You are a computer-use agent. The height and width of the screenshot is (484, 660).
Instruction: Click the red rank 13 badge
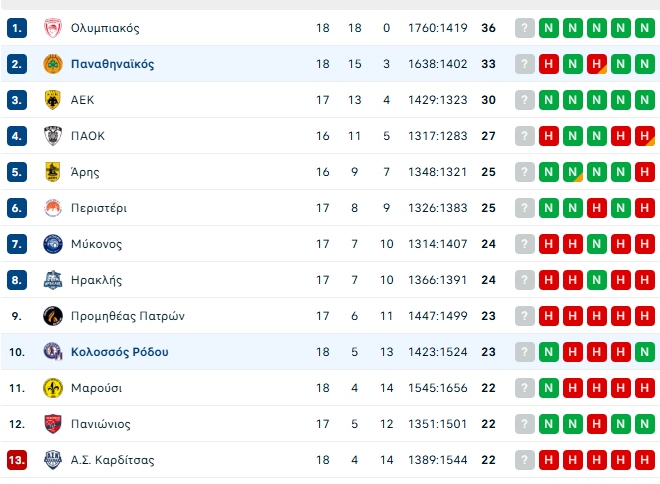pyautogui.click(x=18, y=460)
